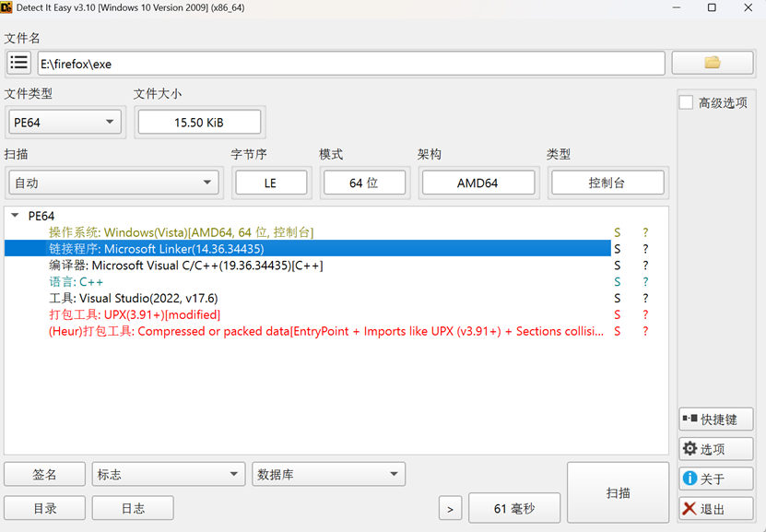Viewport: 766px width, 532px height.
Task: Open 签名 signatures button
Action: pos(44,474)
